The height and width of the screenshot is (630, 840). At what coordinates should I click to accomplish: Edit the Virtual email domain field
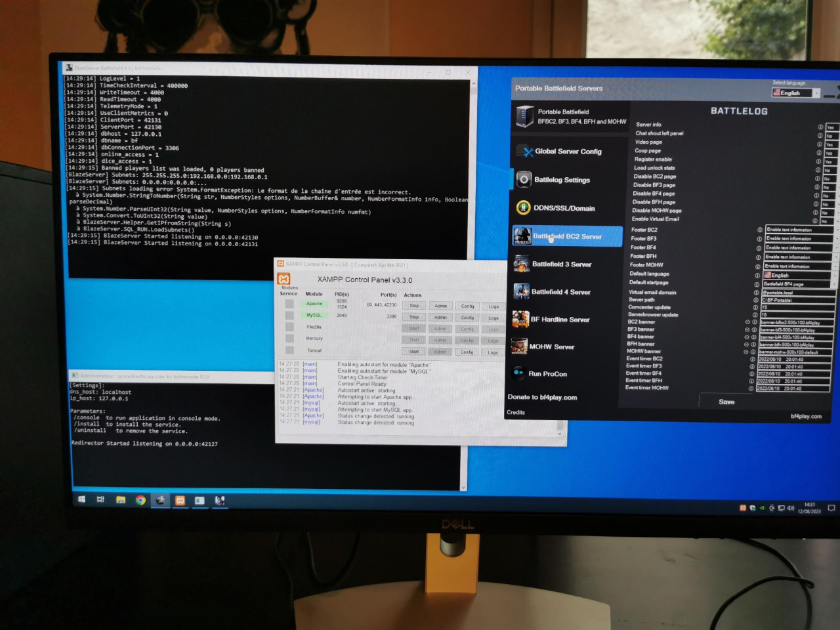798,293
